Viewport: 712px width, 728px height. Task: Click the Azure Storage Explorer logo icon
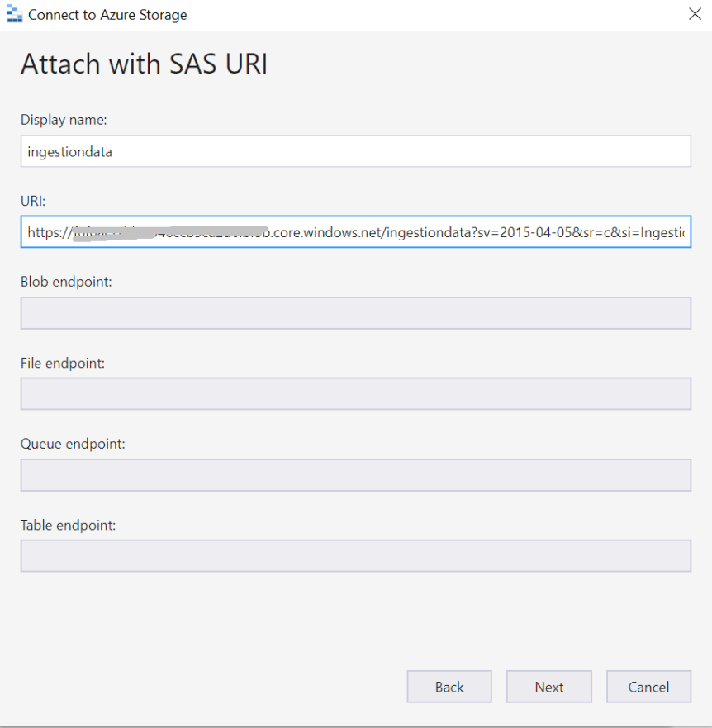click(14, 14)
